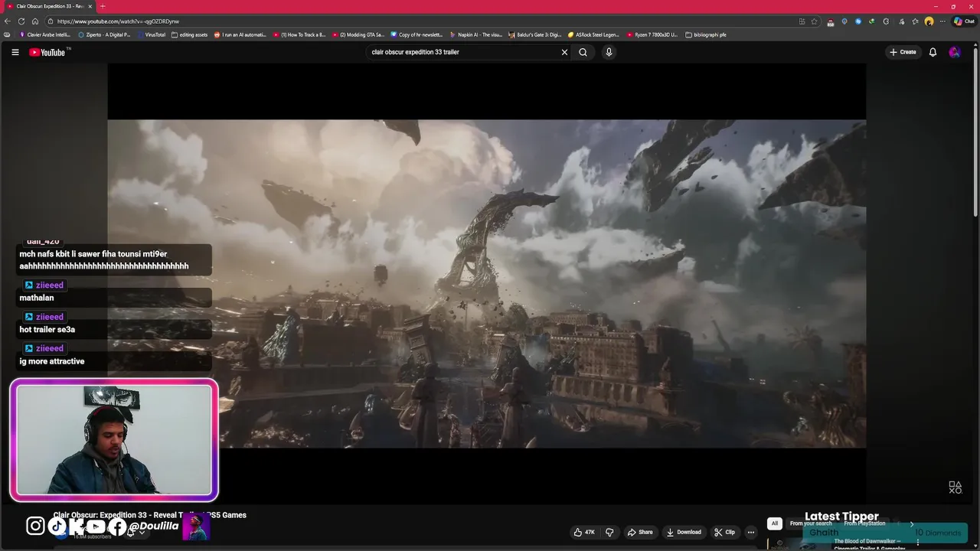Start voice search with the microphone
The width and height of the screenshot is (980, 551).
point(609,52)
